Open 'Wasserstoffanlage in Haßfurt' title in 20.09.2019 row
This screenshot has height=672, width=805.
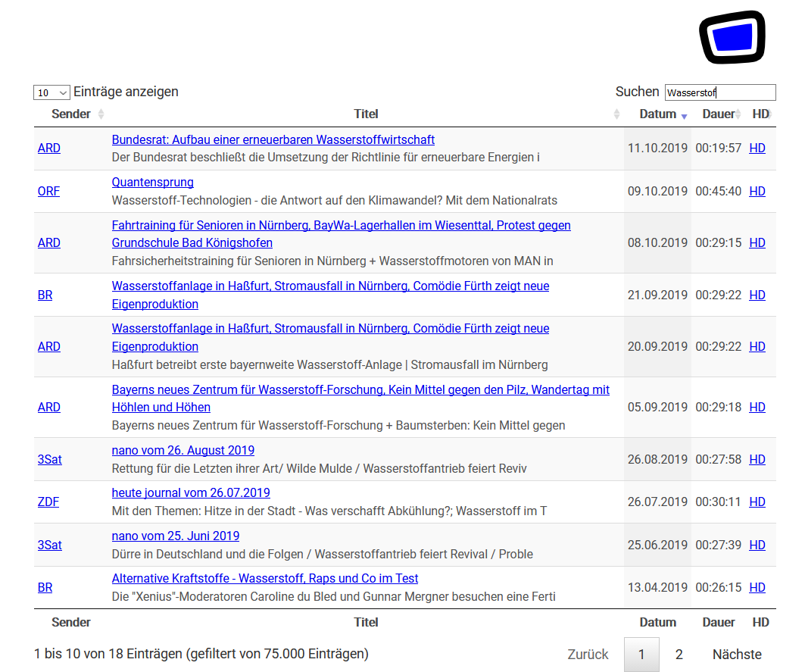(x=331, y=338)
